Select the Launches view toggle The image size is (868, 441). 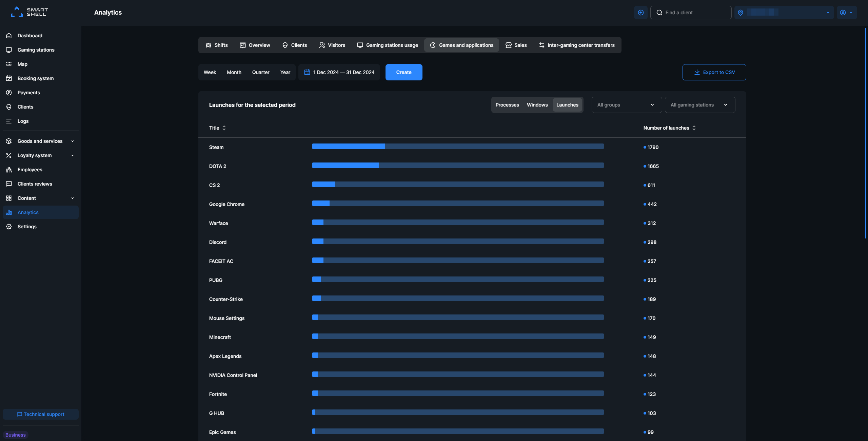[x=567, y=105]
